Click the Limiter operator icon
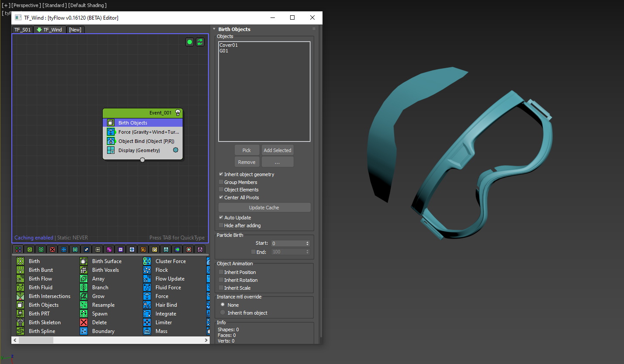Screen dimensions: 624x364 tap(147, 322)
